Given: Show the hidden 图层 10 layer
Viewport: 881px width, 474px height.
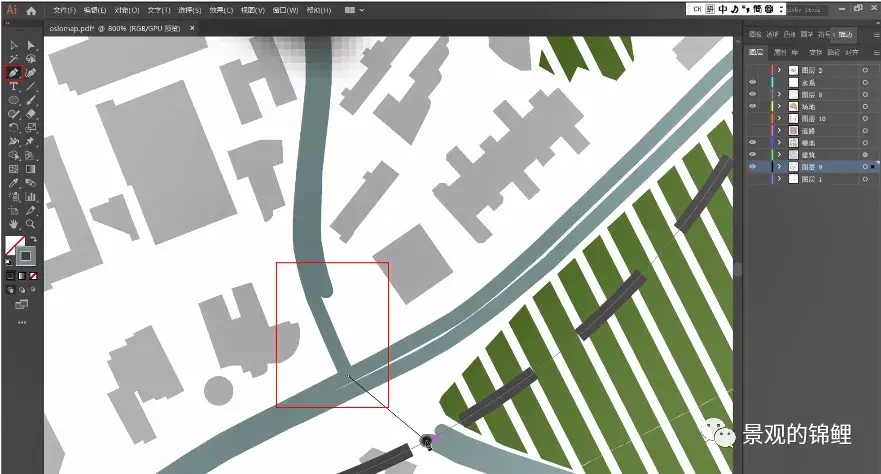Looking at the screenshot, I should pyautogui.click(x=753, y=118).
